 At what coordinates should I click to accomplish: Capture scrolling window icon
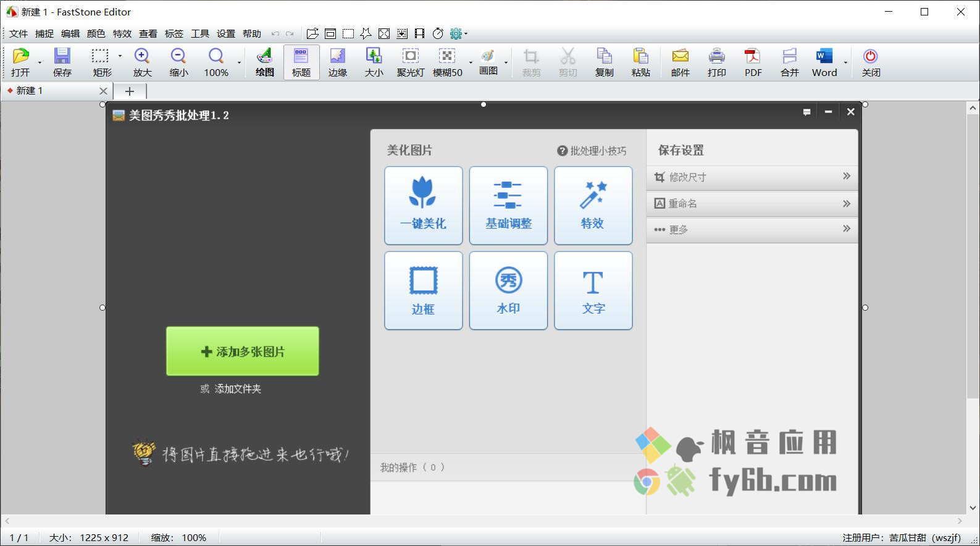(x=402, y=33)
